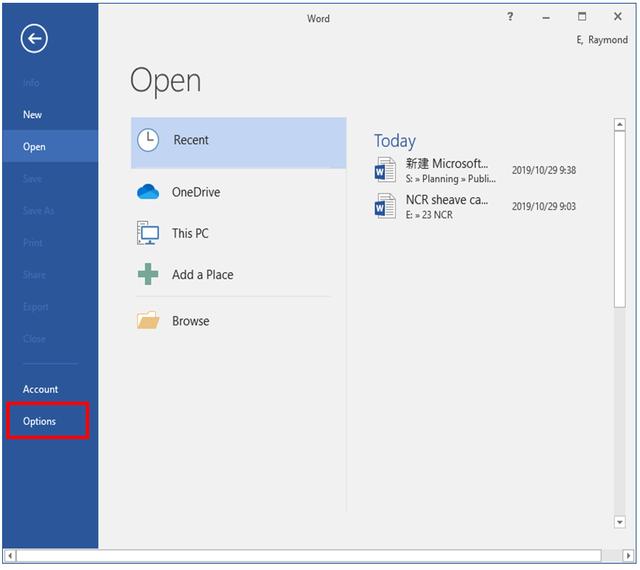Click the help question mark icon
The height and width of the screenshot is (570, 640).
click(x=510, y=17)
